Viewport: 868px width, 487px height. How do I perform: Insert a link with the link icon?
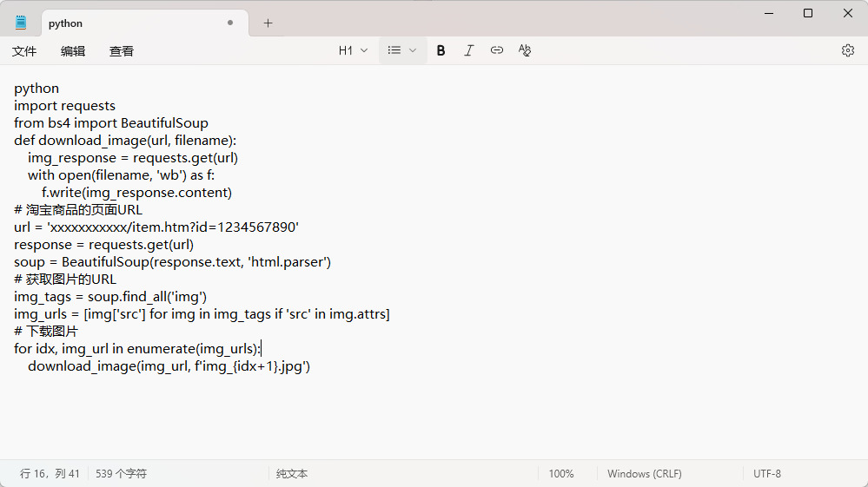click(x=496, y=50)
